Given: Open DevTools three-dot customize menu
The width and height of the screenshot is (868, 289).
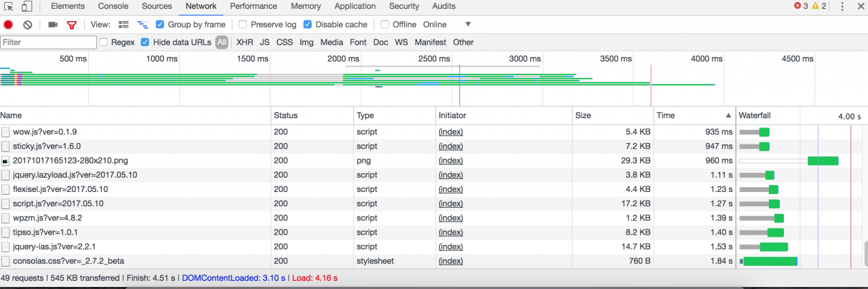Looking at the screenshot, I should tap(842, 7).
